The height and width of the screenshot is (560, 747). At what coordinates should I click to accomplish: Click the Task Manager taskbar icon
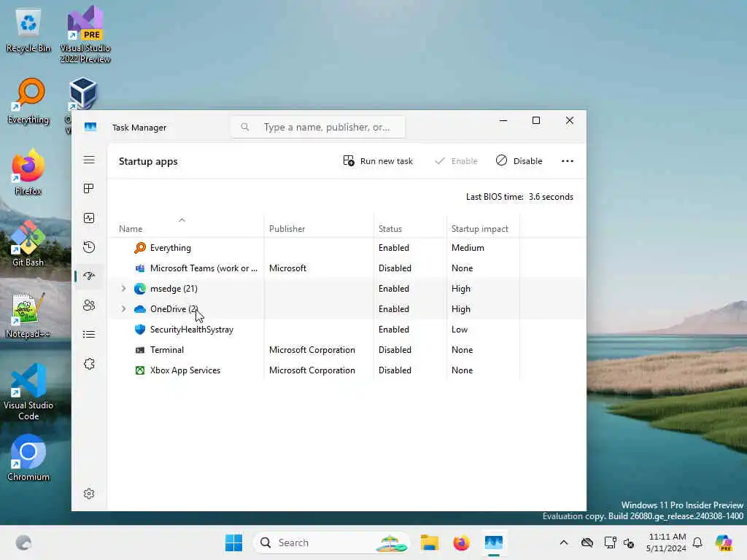click(494, 542)
